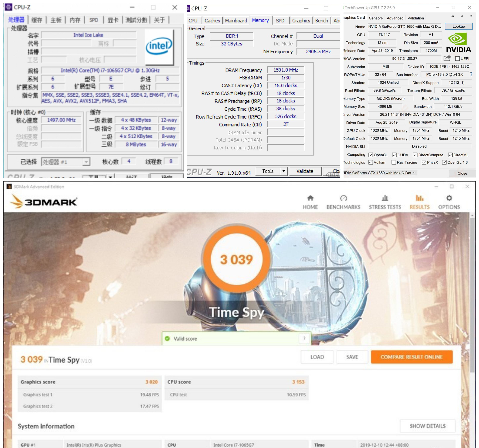Click the SHOW DETAILS button
Image resolution: width=479 pixels, height=448 pixels.
coord(427,426)
